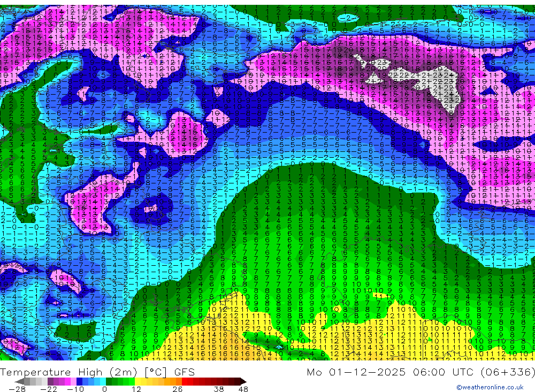Pick the first bright red swatch right of 26
The width and height of the screenshot is (535, 392).
pyautogui.click(x=185, y=382)
